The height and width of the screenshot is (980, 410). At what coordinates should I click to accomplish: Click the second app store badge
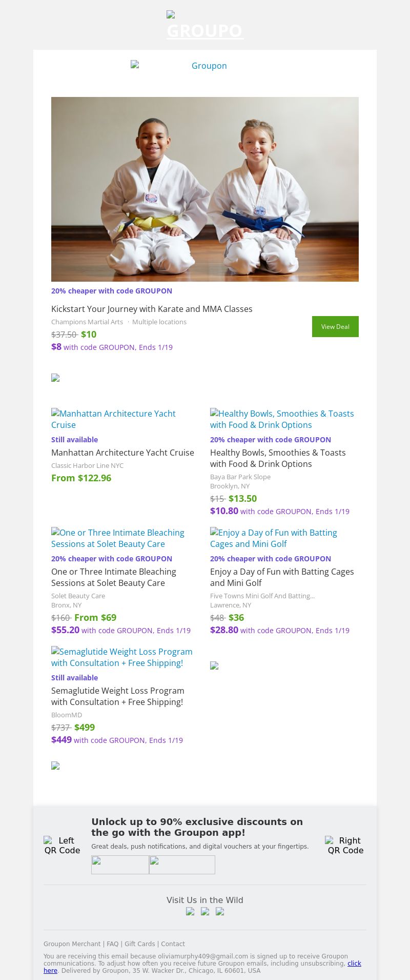[x=182, y=865]
